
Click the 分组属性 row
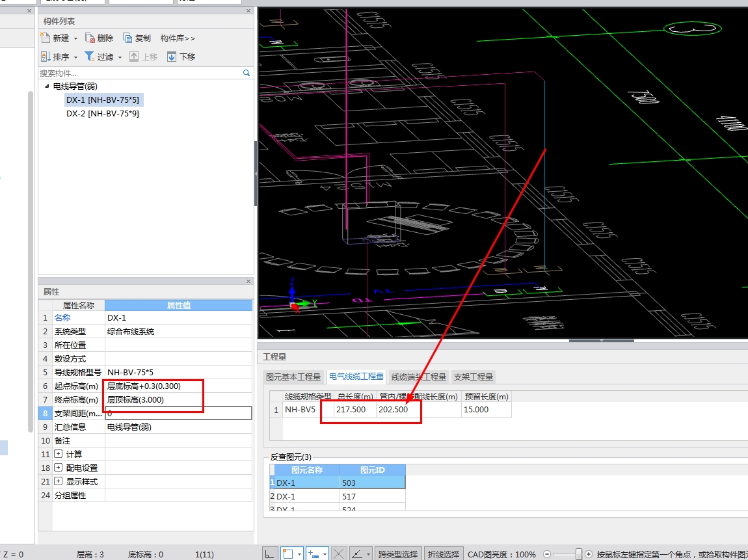[x=146, y=496]
